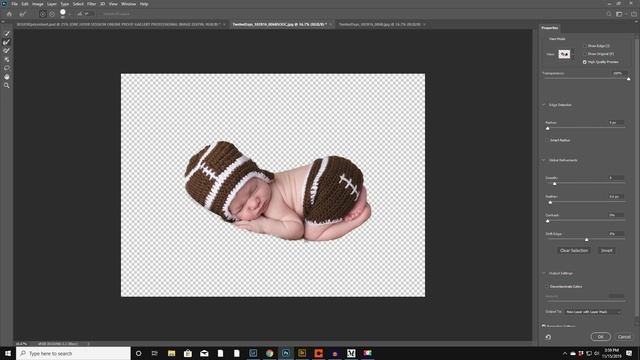Select the Refine Edge Brush tool
640x360 pixels.
click(7, 42)
